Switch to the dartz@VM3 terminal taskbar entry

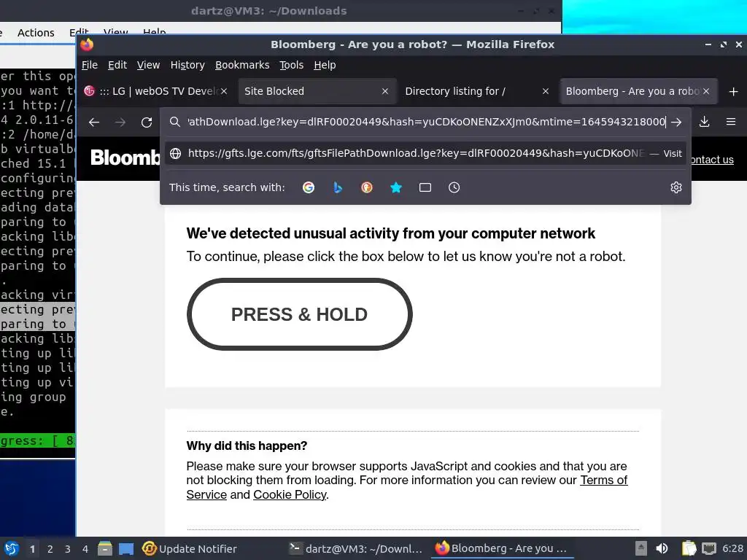click(x=356, y=548)
